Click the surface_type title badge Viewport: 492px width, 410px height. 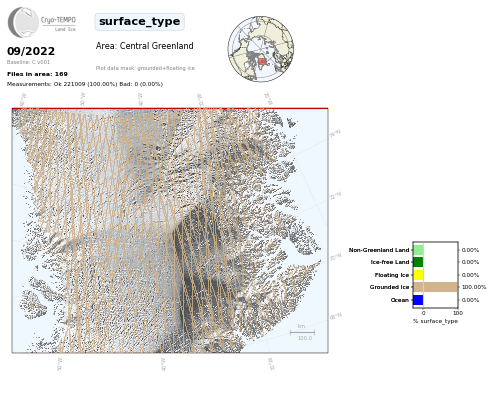139,22
